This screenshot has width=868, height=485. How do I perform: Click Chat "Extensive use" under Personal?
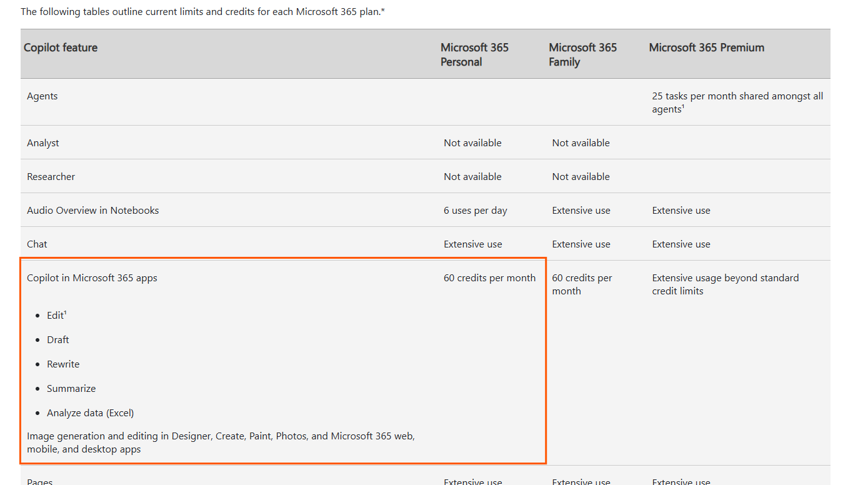coord(473,244)
